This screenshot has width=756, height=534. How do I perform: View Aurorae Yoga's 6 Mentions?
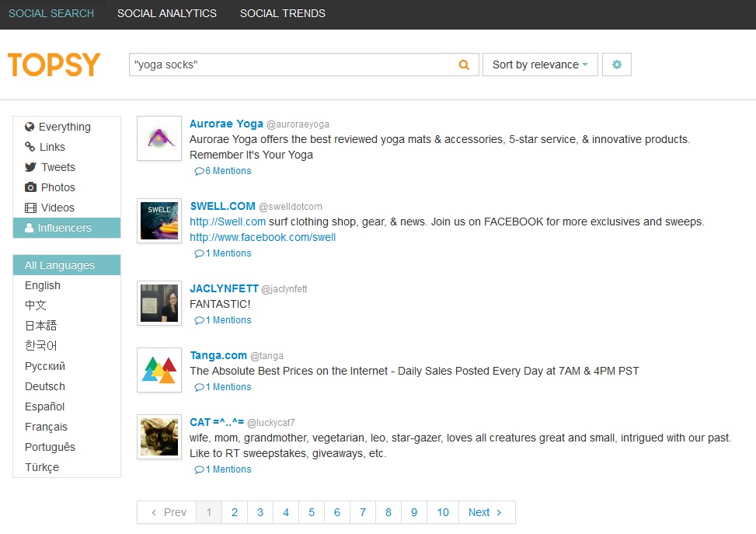click(x=223, y=171)
